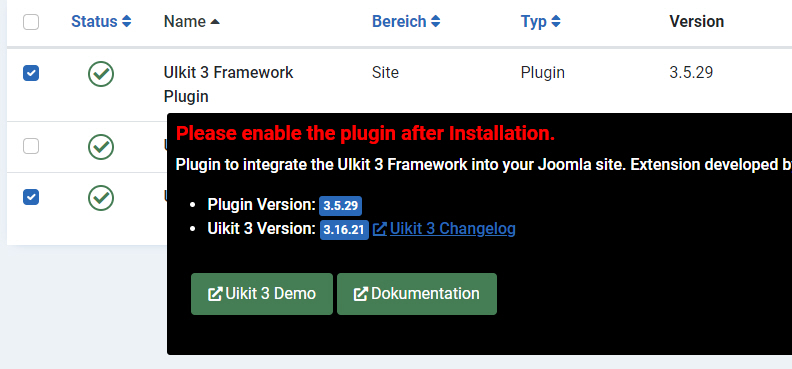Sort by the Bereich column header
Screen dimensions: 792x369
[406, 22]
